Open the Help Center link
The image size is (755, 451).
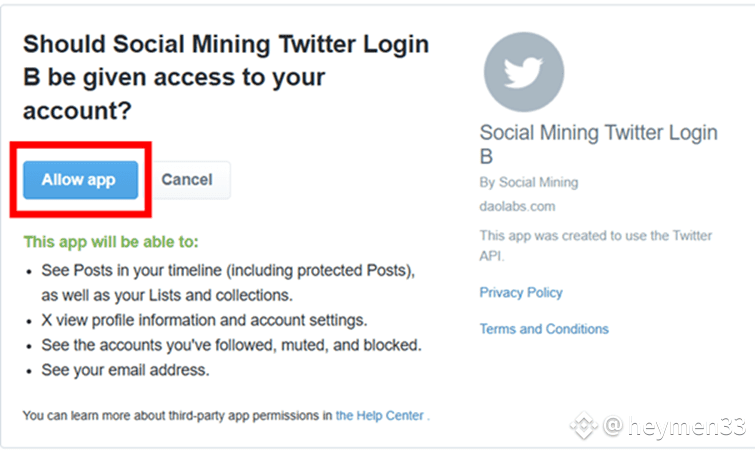coord(379,415)
